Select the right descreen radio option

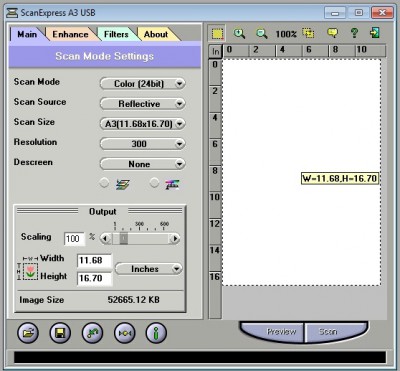154,183
